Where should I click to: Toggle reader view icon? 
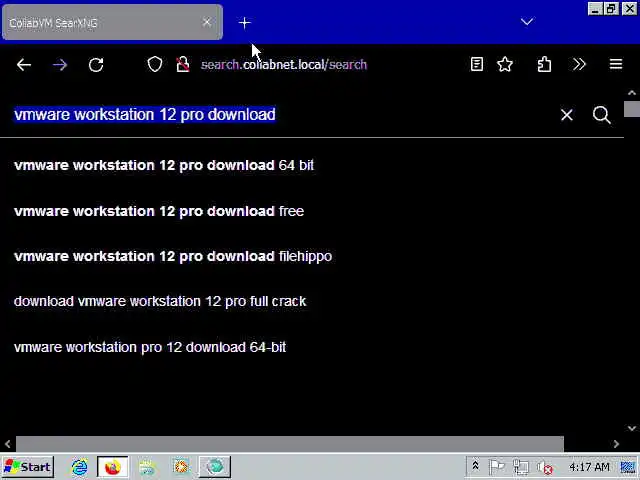click(x=477, y=64)
